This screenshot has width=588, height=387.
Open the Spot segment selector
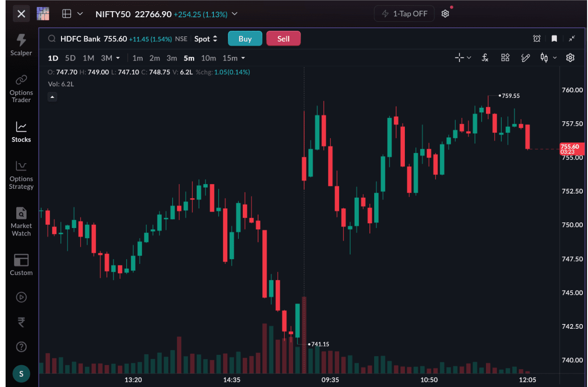[205, 39]
